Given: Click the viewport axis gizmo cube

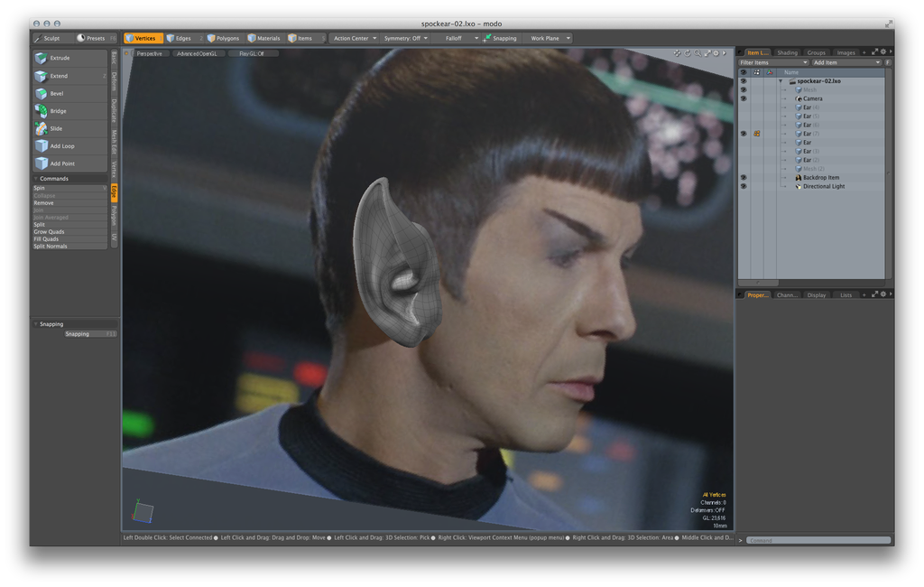Looking at the screenshot, I should click(x=142, y=512).
